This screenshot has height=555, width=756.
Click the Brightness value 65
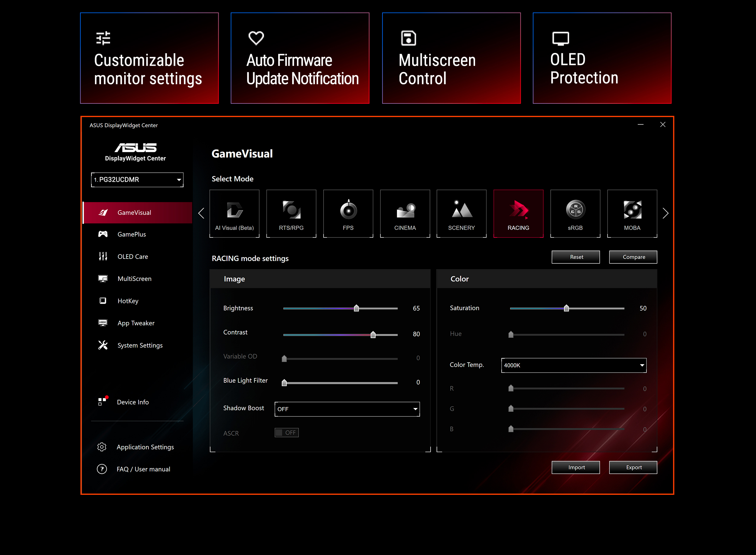coord(416,308)
